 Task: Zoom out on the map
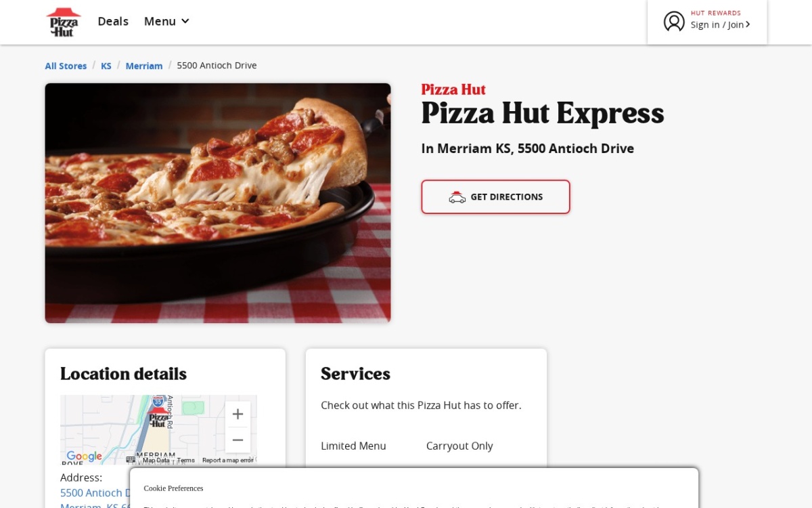238,440
